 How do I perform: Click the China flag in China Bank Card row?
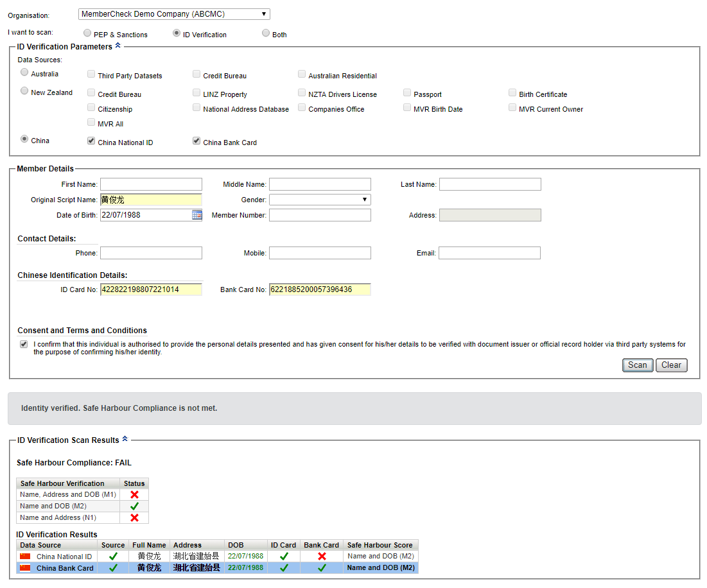pos(25,568)
